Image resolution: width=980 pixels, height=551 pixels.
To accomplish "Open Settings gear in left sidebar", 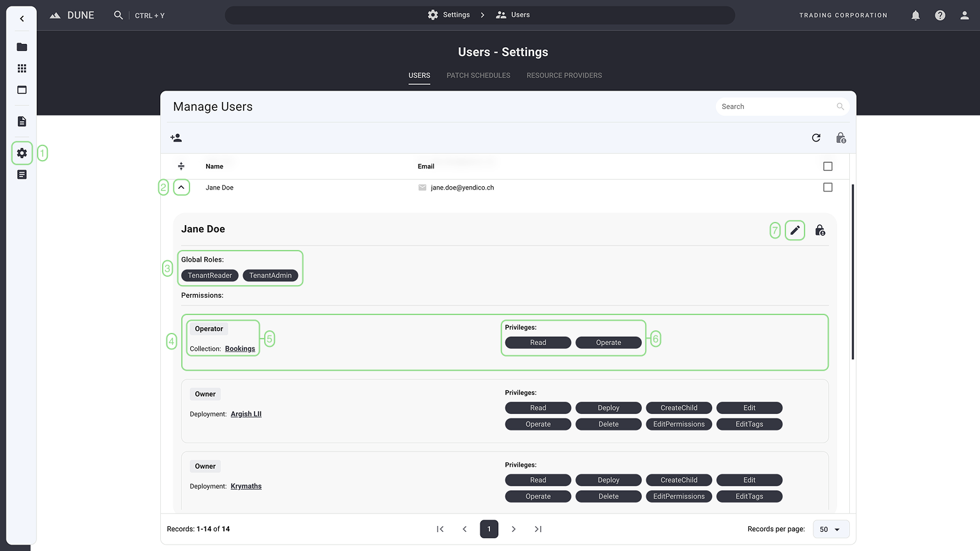I will 22,153.
